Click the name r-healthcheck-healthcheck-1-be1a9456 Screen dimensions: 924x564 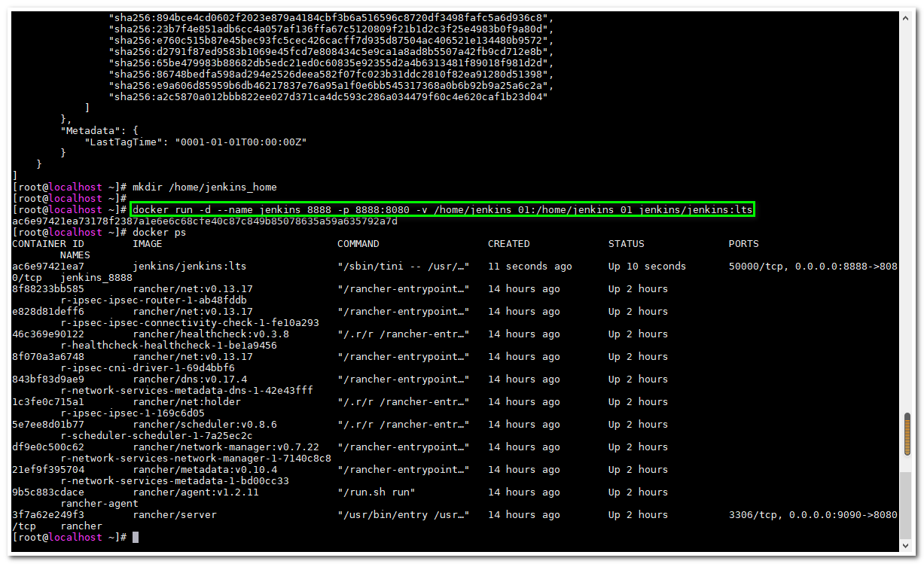click(x=169, y=345)
